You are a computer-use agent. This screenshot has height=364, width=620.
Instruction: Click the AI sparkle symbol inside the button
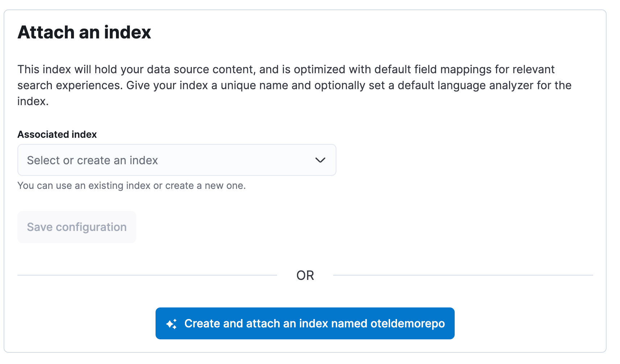(172, 323)
